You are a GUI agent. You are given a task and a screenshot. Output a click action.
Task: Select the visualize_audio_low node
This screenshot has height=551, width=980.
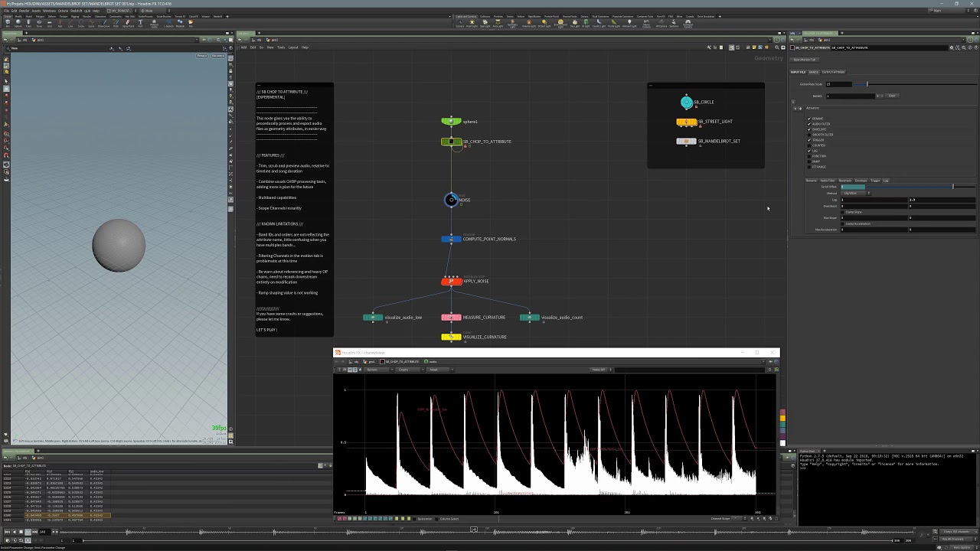373,317
